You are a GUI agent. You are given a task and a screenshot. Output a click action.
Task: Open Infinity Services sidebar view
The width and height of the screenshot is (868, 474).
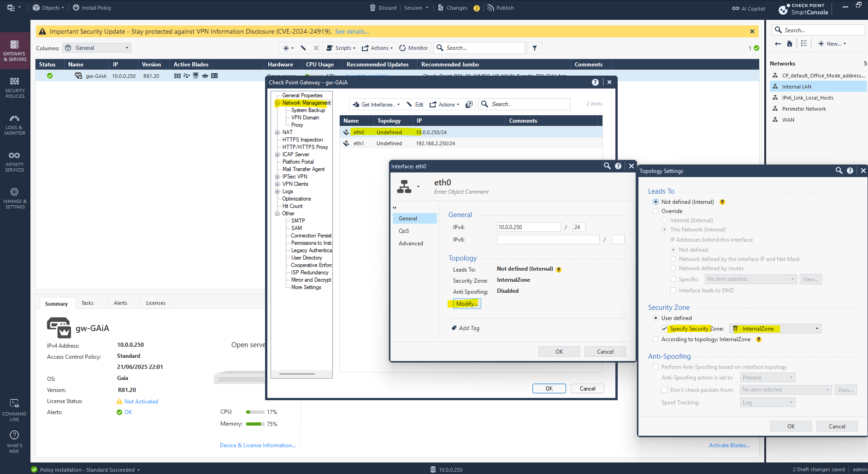pos(15,161)
